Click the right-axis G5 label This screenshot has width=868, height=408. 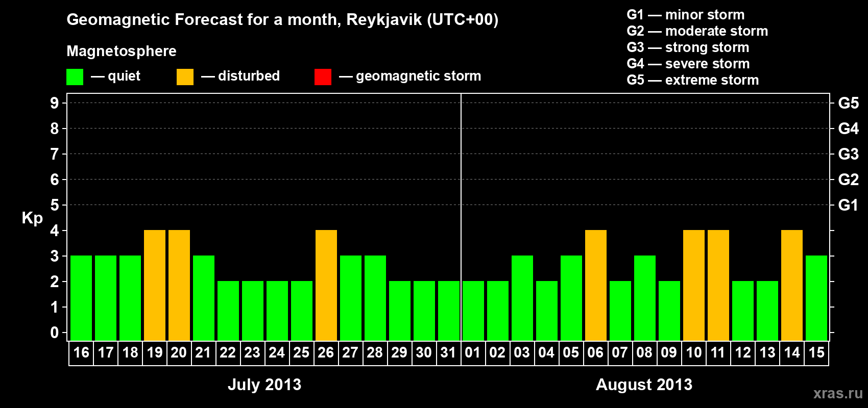click(849, 103)
